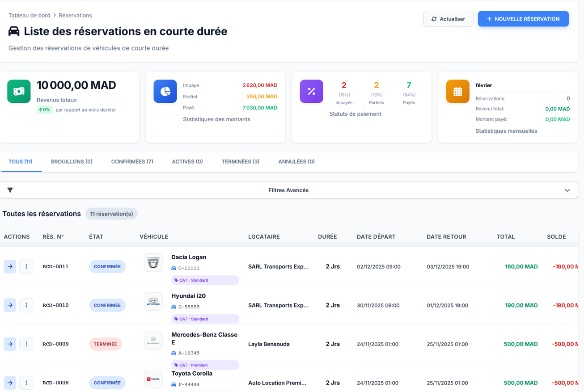The image size is (584, 392).
Task: Click the green banknote icon on Revenus totaux
Action: (x=19, y=91)
